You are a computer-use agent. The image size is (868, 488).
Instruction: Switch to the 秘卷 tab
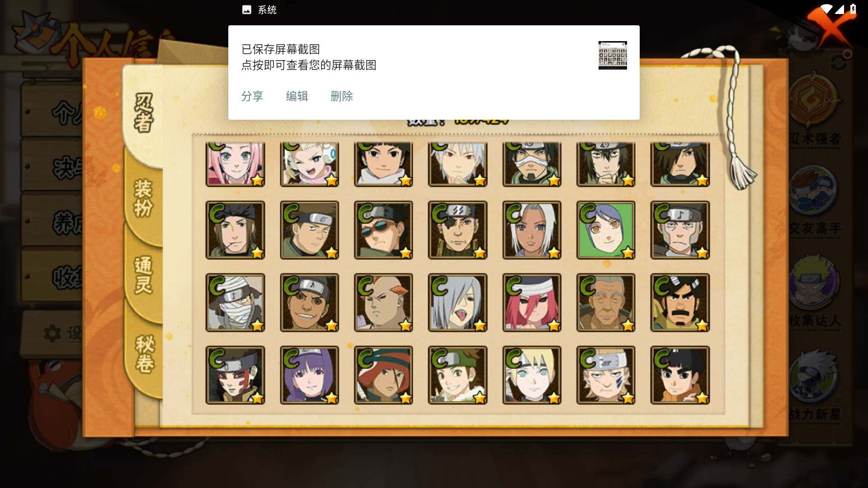point(145,353)
